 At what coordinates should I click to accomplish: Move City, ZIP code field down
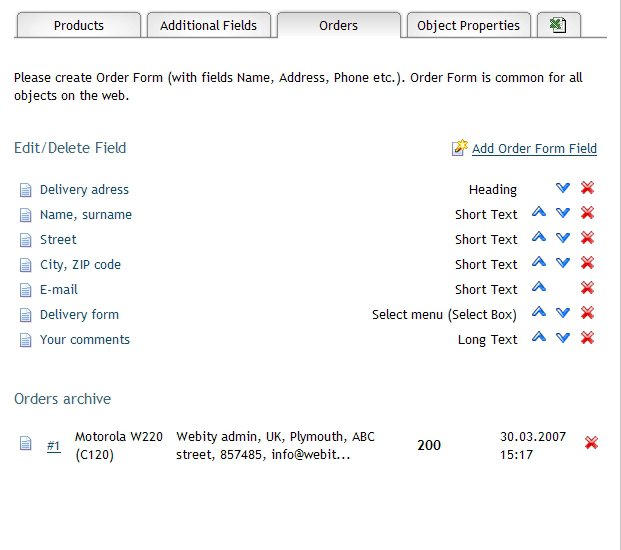pyautogui.click(x=563, y=263)
